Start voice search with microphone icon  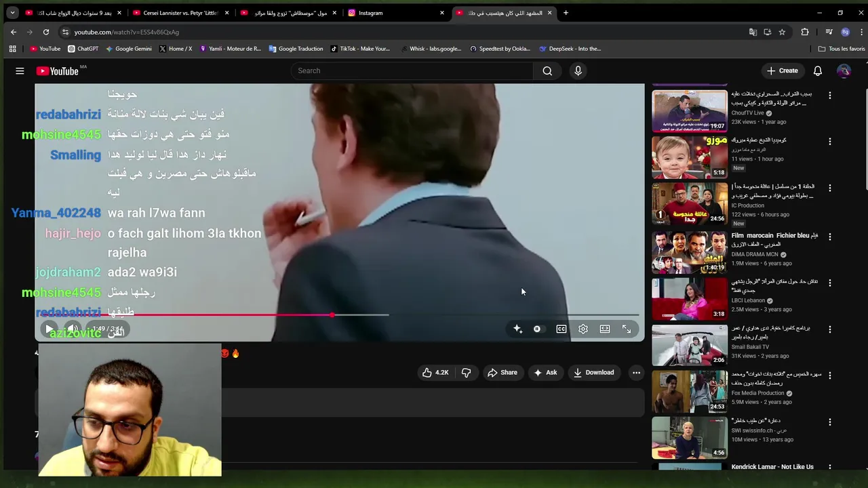(x=578, y=70)
